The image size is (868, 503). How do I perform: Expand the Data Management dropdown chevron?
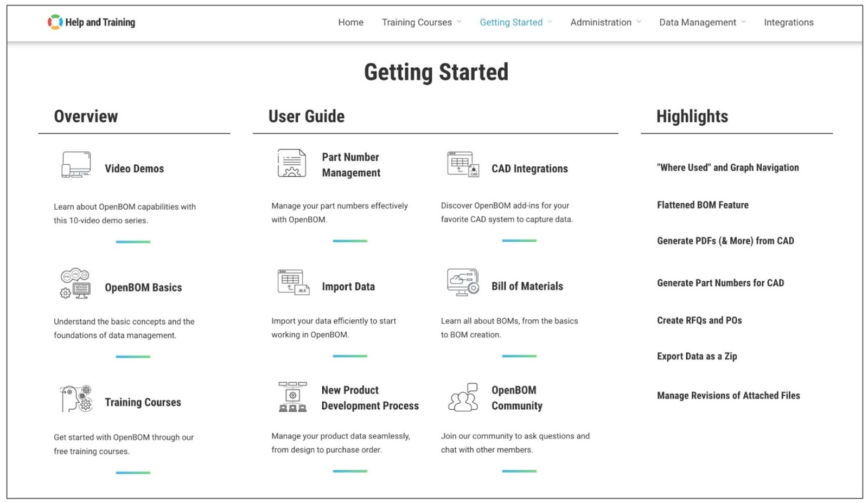(x=744, y=22)
